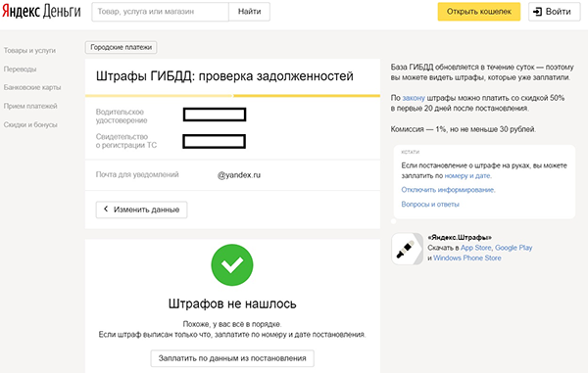Click the @yandex.ru notification email value
The height and width of the screenshot is (373, 588).
(239, 175)
